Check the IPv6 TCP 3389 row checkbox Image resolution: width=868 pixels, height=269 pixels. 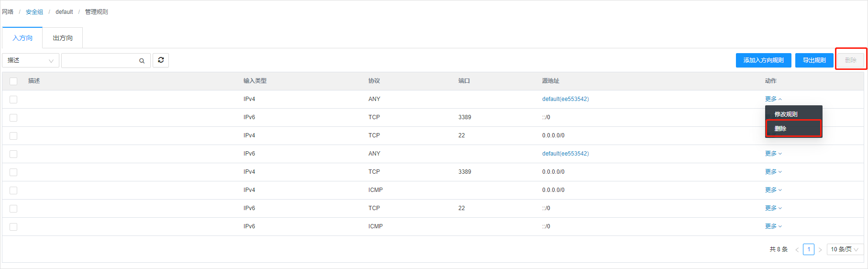coord(13,118)
